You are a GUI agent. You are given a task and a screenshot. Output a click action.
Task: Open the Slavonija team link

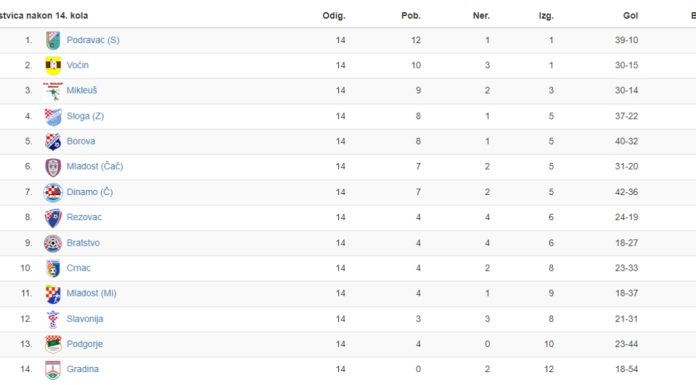[x=85, y=319]
